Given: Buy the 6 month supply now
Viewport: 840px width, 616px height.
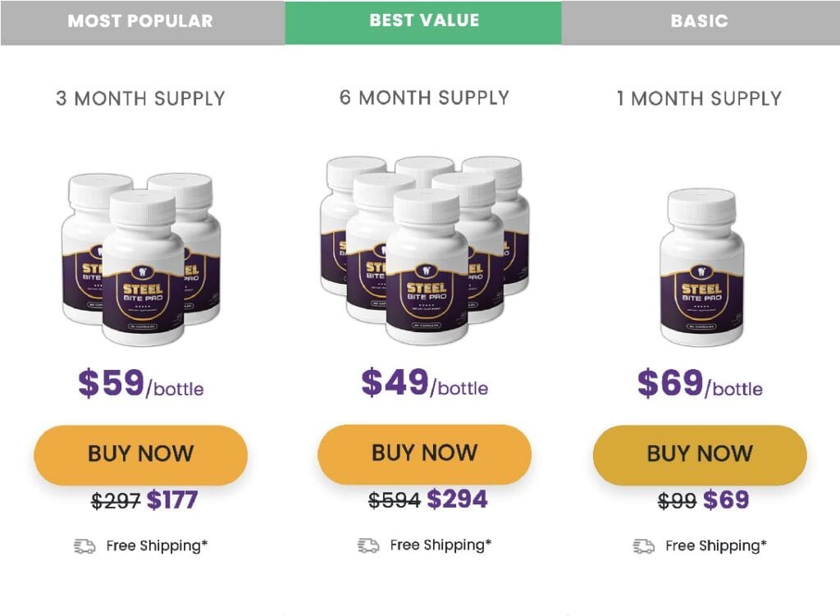Looking at the screenshot, I should click(x=425, y=454).
